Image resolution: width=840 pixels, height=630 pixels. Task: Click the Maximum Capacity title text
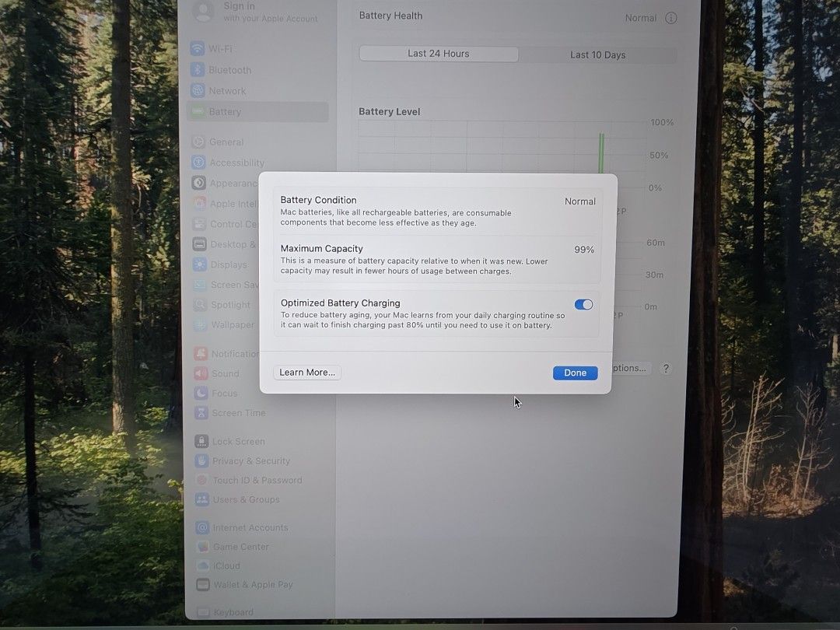click(321, 249)
